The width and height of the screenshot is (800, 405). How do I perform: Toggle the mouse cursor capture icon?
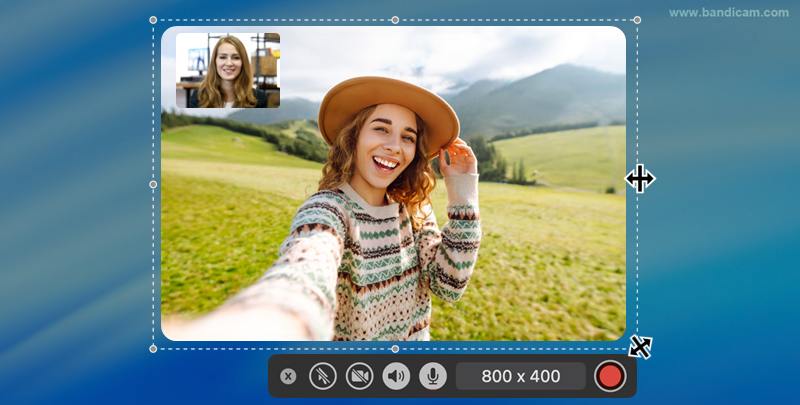pos(322,376)
